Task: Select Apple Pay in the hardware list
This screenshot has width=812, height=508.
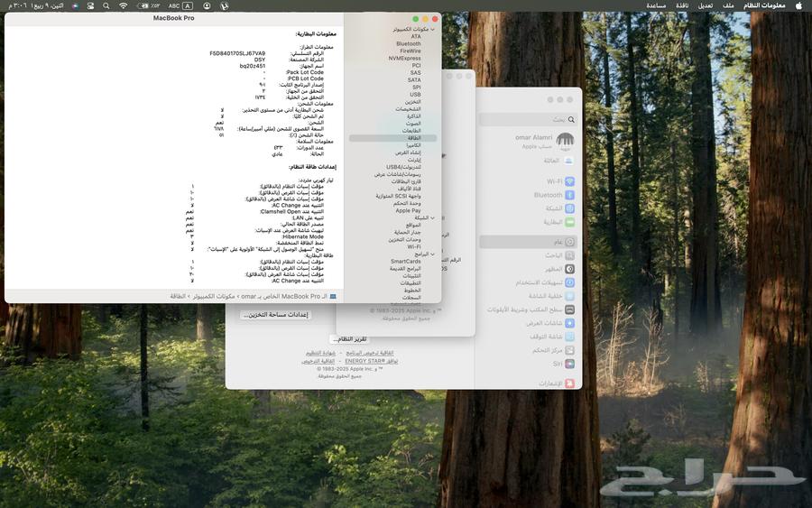Action: pyautogui.click(x=408, y=210)
